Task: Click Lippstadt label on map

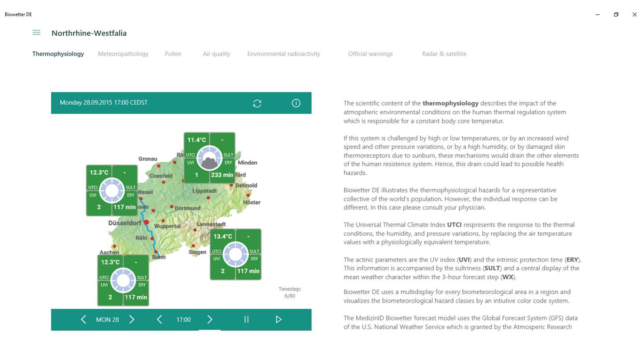Action: point(204,191)
